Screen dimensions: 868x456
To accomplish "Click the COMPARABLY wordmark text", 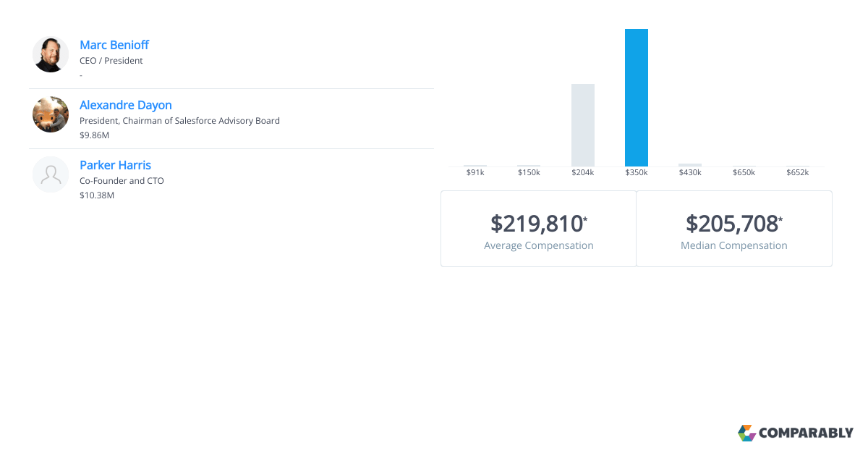I will (x=806, y=434).
